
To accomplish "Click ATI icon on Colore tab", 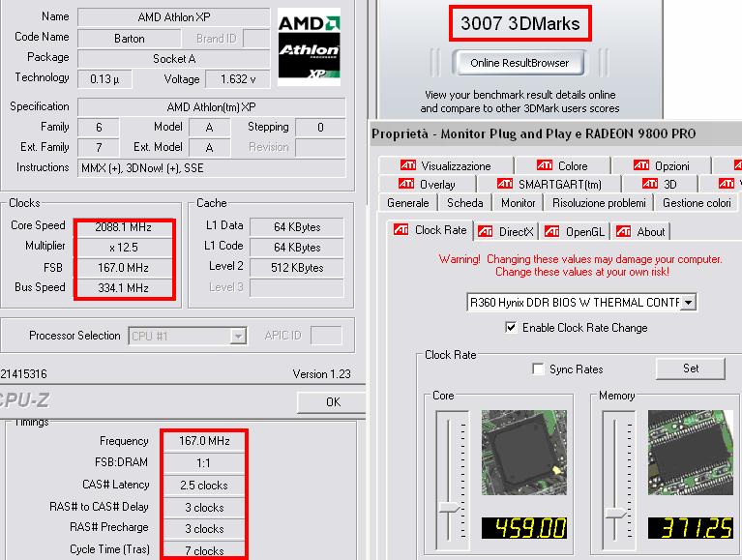I will coord(545,165).
